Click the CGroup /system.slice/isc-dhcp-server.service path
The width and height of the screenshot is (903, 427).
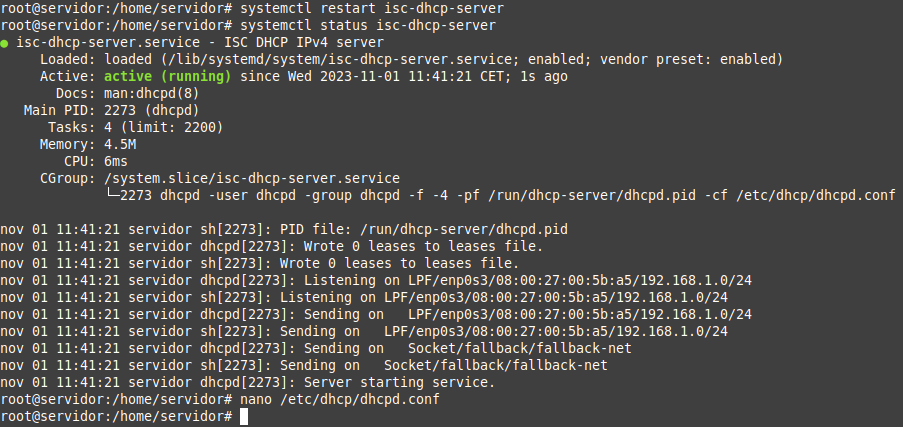pyautogui.click(x=252, y=178)
